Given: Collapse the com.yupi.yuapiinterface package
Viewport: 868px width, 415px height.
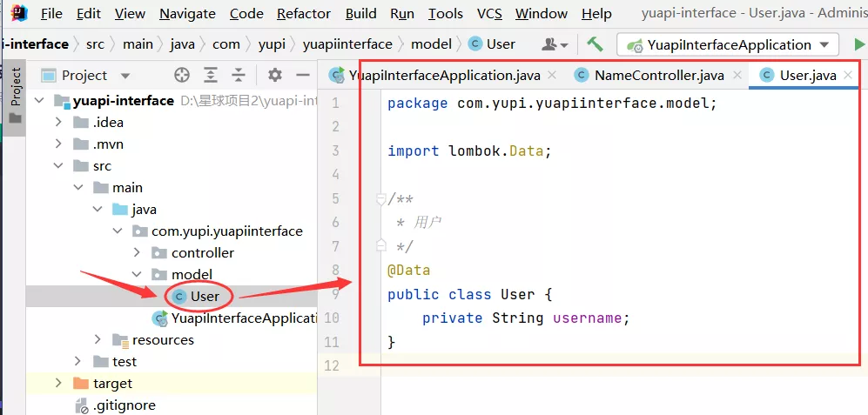Looking at the screenshot, I should (x=118, y=231).
